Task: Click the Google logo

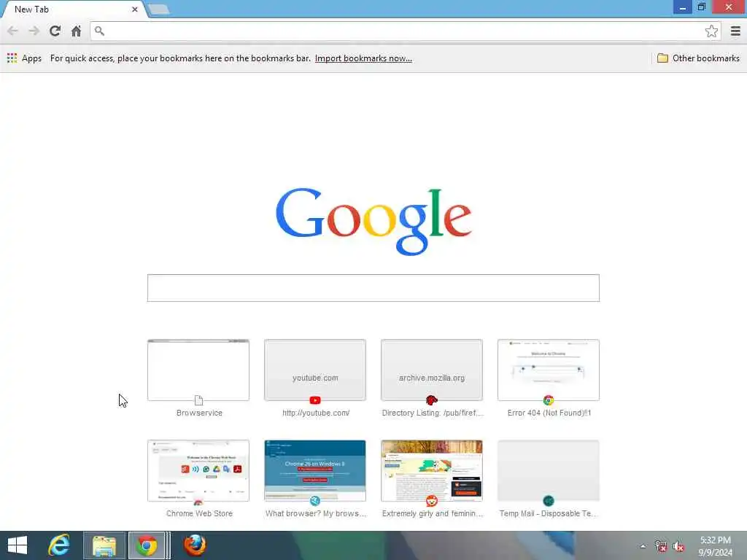Action: 373,221
